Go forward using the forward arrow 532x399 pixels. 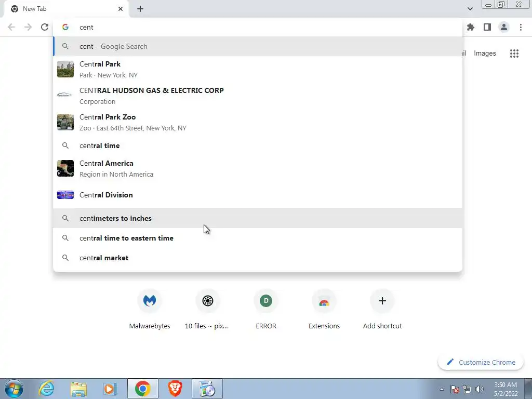28,27
